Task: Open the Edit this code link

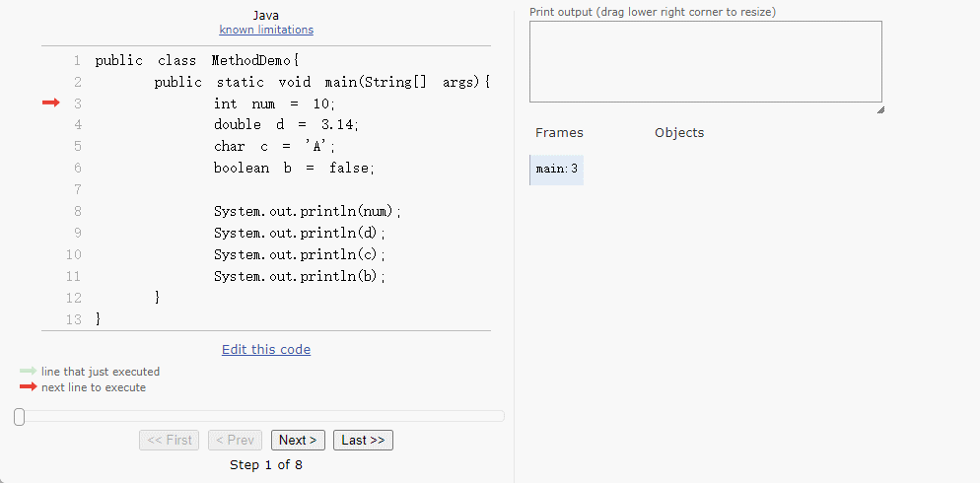Action: (x=266, y=349)
